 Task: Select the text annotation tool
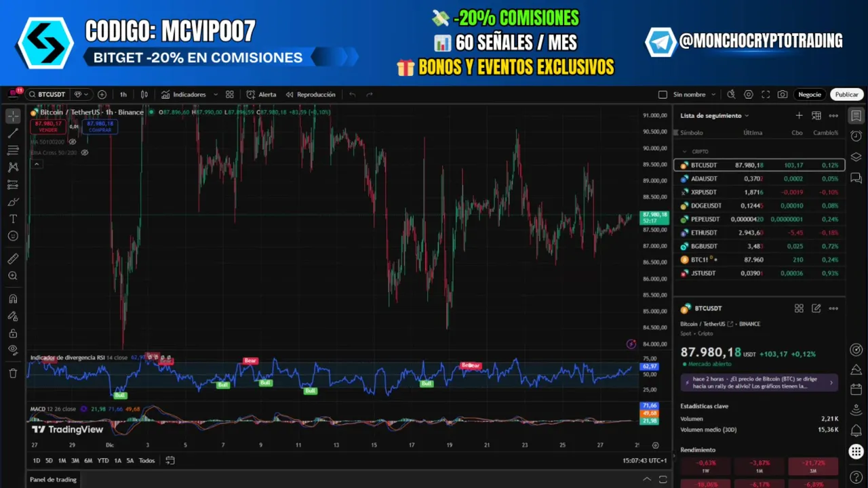click(13, 219)
